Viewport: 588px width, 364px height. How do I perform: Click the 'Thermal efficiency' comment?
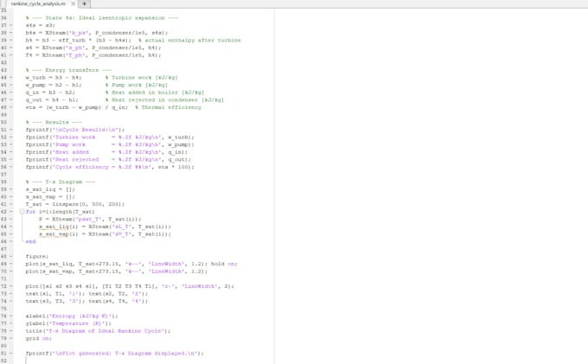[x=168, y=107]
